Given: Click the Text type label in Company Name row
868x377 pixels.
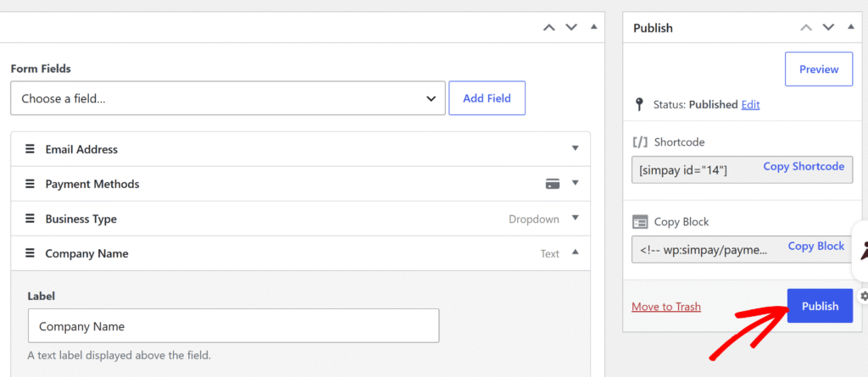Looking at the screenshot, I should [x=550, y=253].
